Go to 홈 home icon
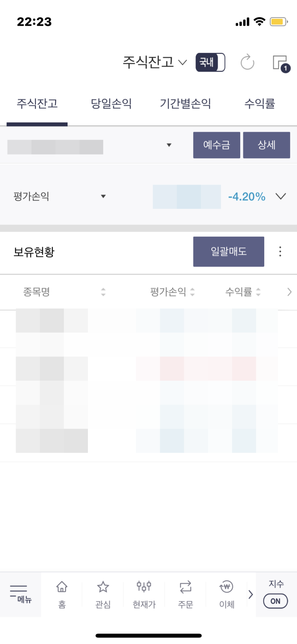 tap(62, 594)
